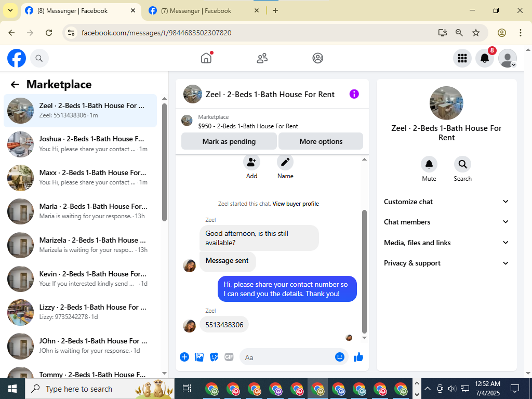Go back in browser history
Viewport: 532px width, 399px height.
click(11, 33)
